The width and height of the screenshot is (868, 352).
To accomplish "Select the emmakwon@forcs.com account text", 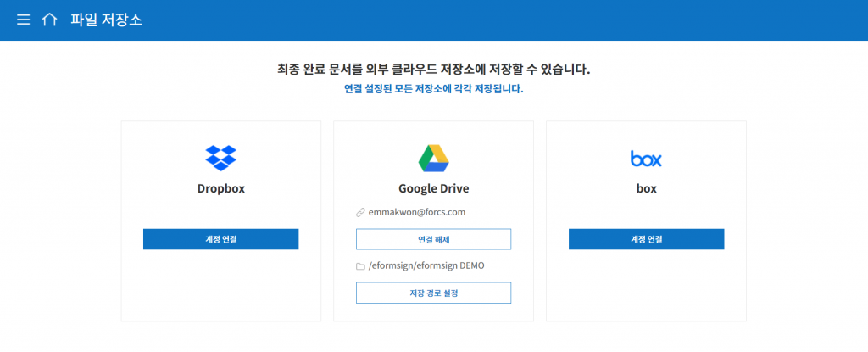I will pyautogui.click(x=417, y=212).
